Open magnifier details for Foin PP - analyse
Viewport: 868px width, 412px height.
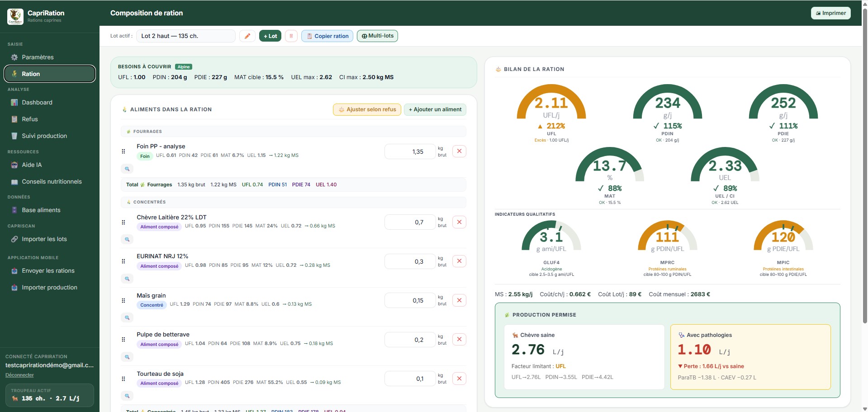coord(127,169)
